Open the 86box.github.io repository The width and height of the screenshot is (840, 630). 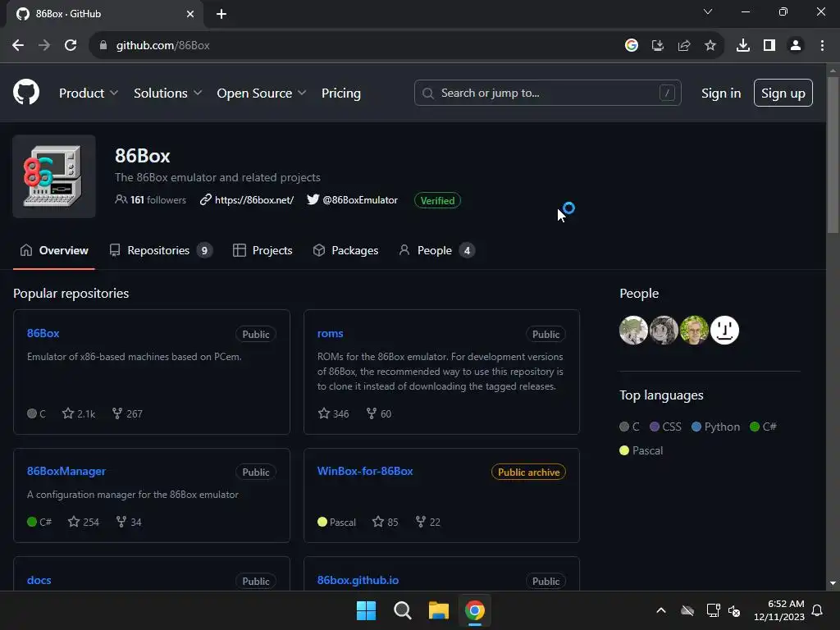point(358,580)
